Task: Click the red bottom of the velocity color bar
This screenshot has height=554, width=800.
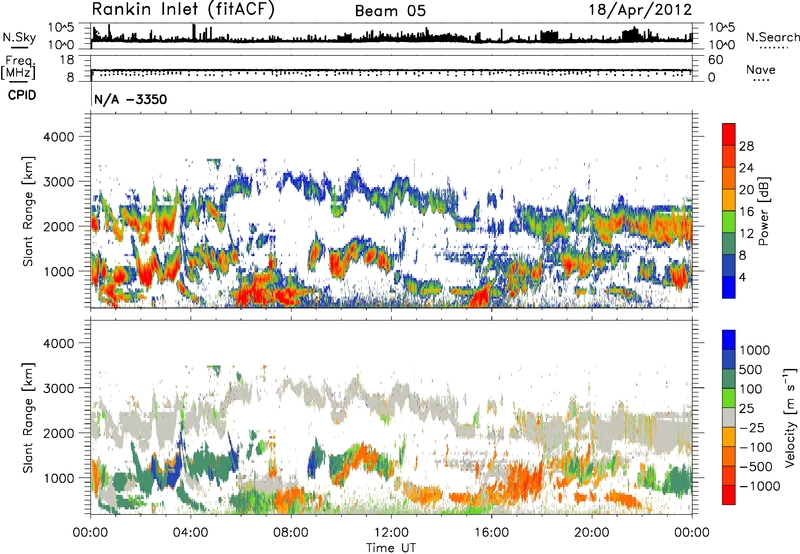Action: 729,495
